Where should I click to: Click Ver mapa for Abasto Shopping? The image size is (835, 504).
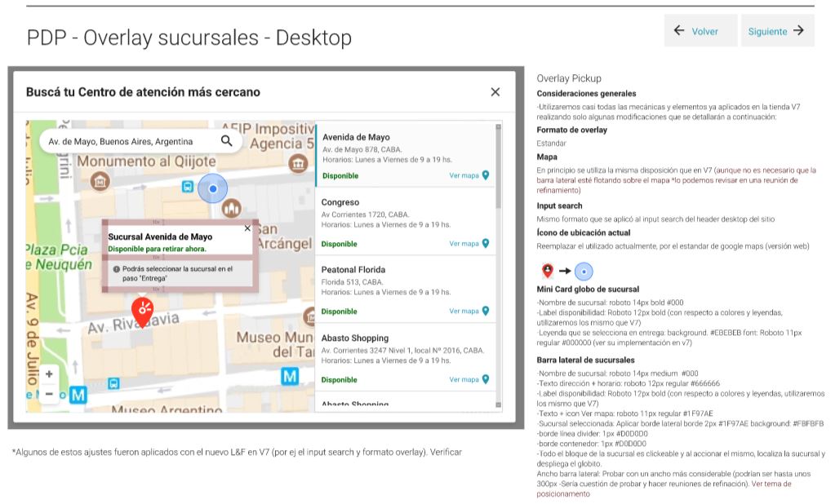click(x=469, y=379)
